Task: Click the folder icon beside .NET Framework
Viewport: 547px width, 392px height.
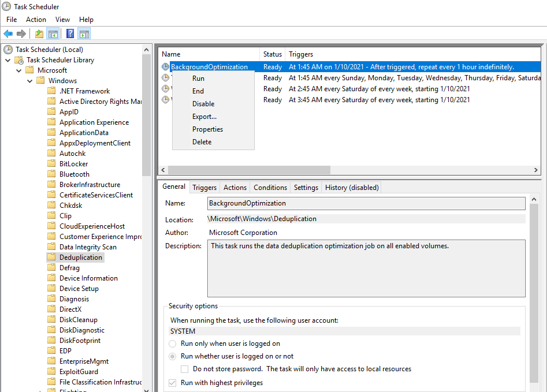Action: [x=51, y=91]
